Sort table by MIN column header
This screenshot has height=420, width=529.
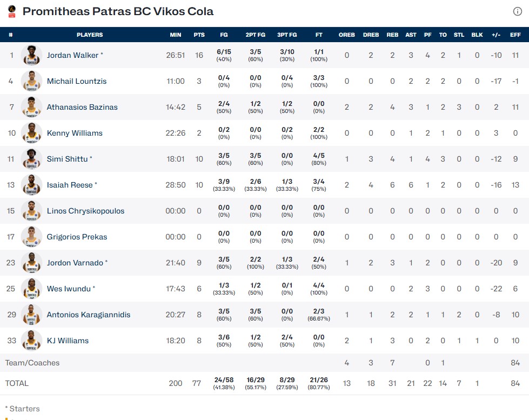176,35
